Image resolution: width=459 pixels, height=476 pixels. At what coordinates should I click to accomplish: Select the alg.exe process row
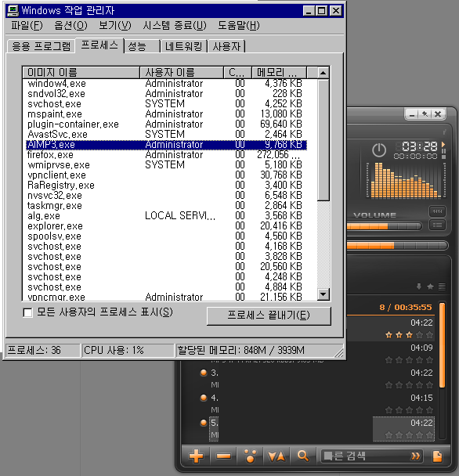166,216
